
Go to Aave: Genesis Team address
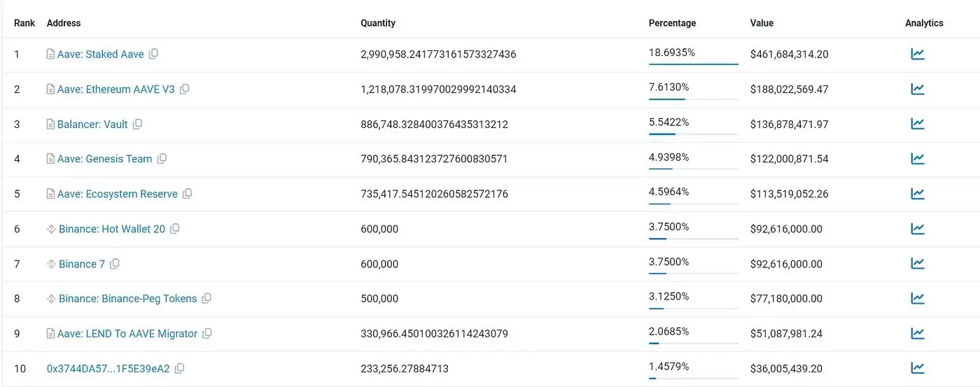click(104, 159)
